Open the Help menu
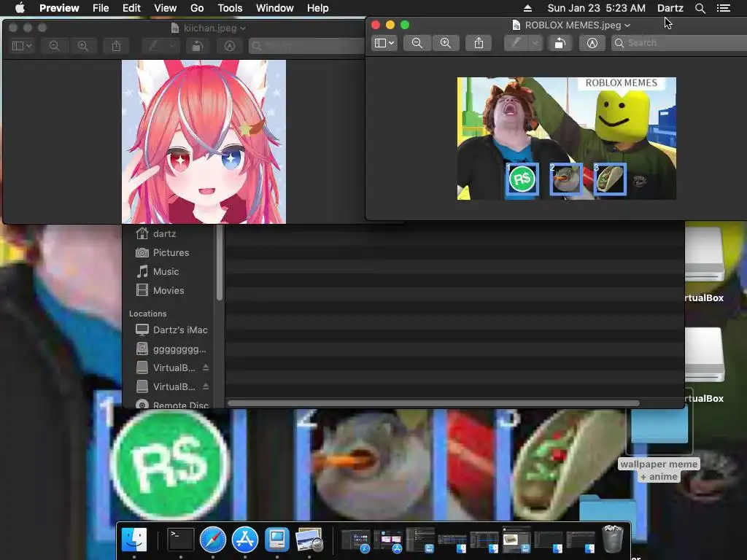This screenshot has width=747, height=560. [318, 8]
